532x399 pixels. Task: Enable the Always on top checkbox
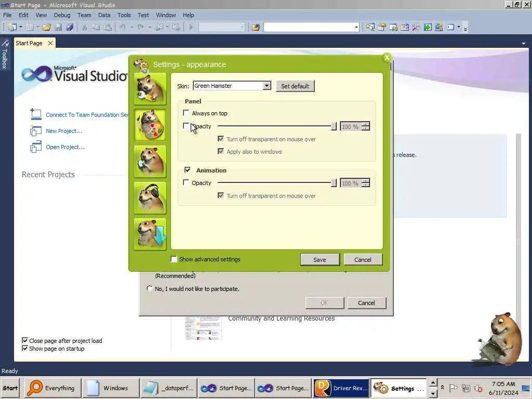[x=186, y=113]
